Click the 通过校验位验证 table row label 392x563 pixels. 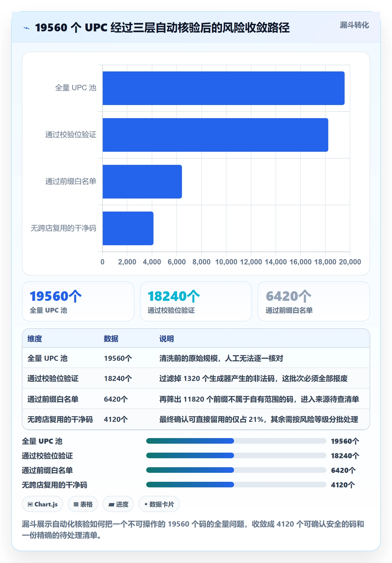click(53, 378)
